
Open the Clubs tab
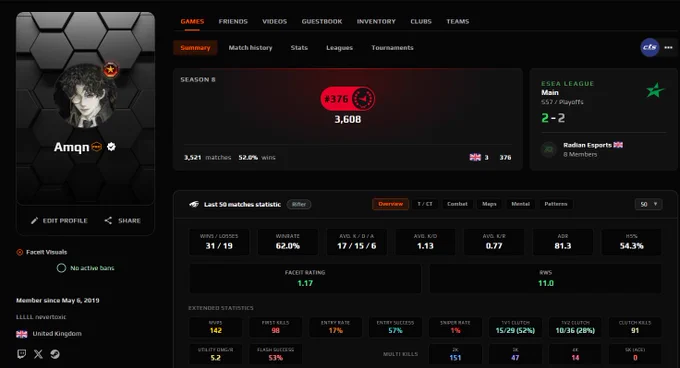[x=421, y=21]
